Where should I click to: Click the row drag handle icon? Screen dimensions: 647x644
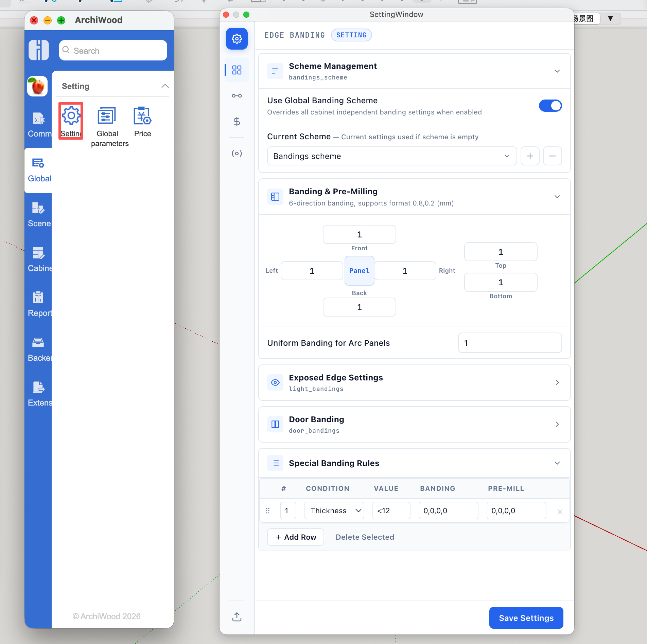[268, 511]
